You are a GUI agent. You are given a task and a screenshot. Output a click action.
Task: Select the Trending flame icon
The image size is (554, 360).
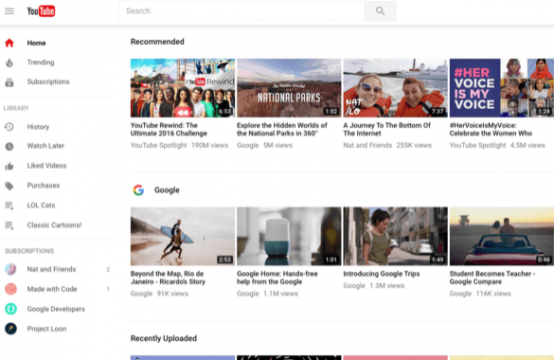click(x=10, y=63)
